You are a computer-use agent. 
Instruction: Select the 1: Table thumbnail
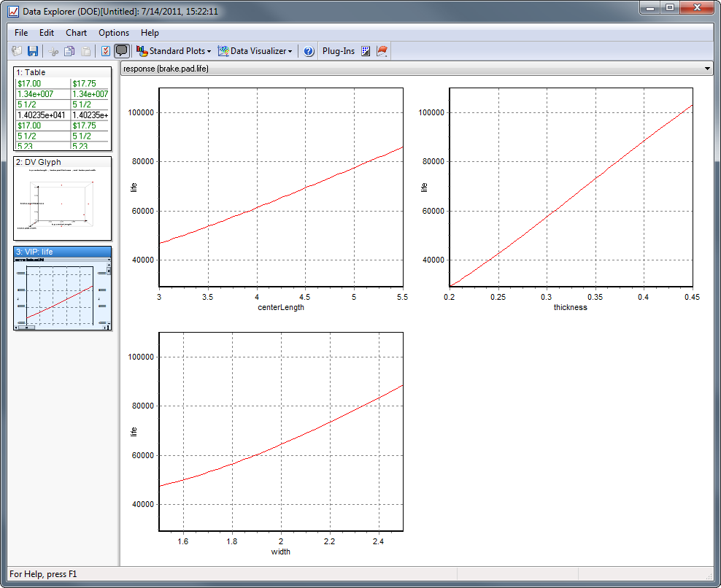[x=62, y=109]
